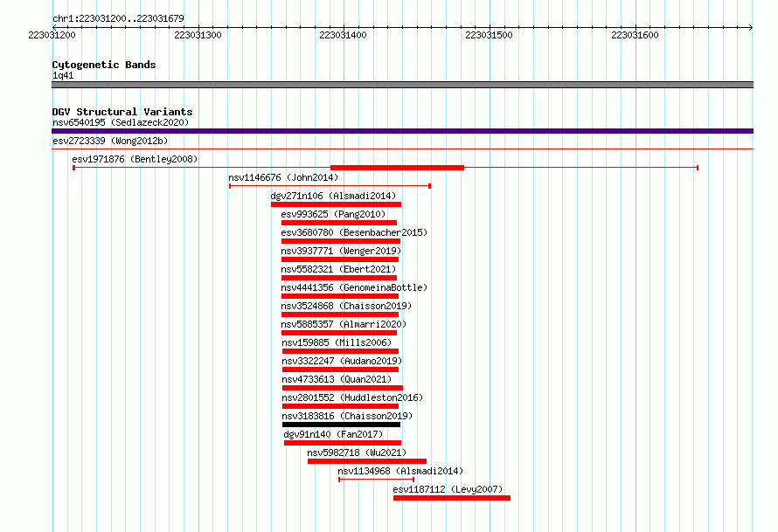Click the nsv1146676 (John2014) variant label

[283, 177]
